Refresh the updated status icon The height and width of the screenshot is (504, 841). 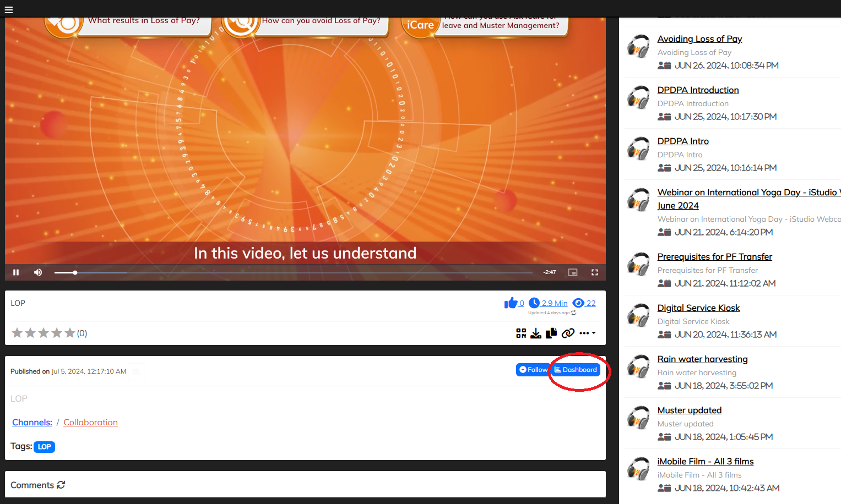(574, 313)
